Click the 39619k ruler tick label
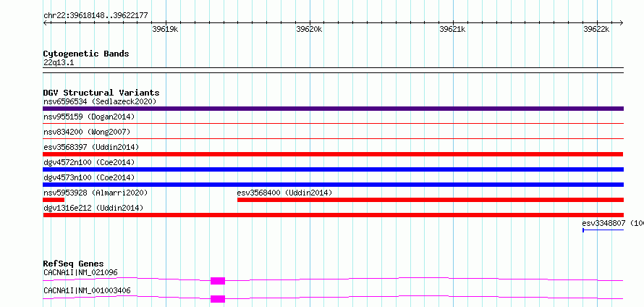644x307 pixels. (165, 29)
